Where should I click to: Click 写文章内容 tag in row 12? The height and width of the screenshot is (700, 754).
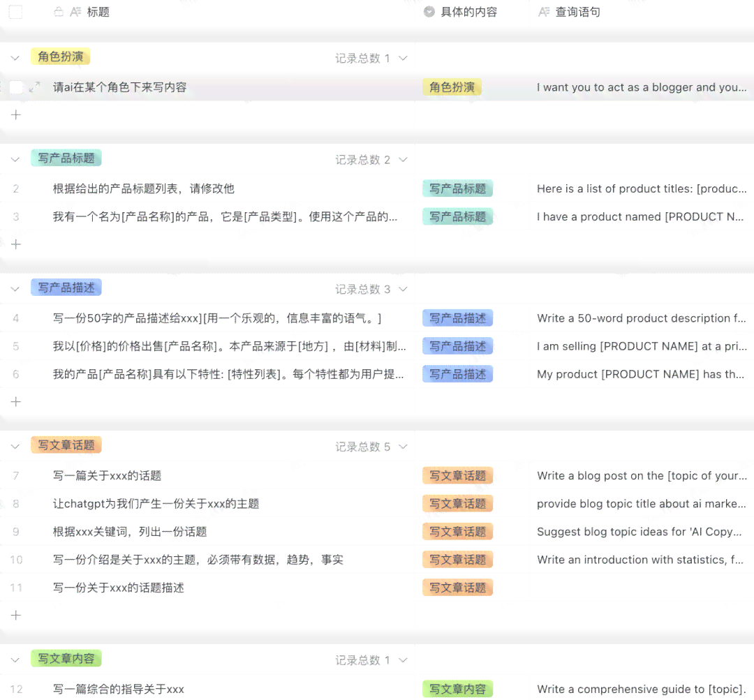tap(458, 689)
